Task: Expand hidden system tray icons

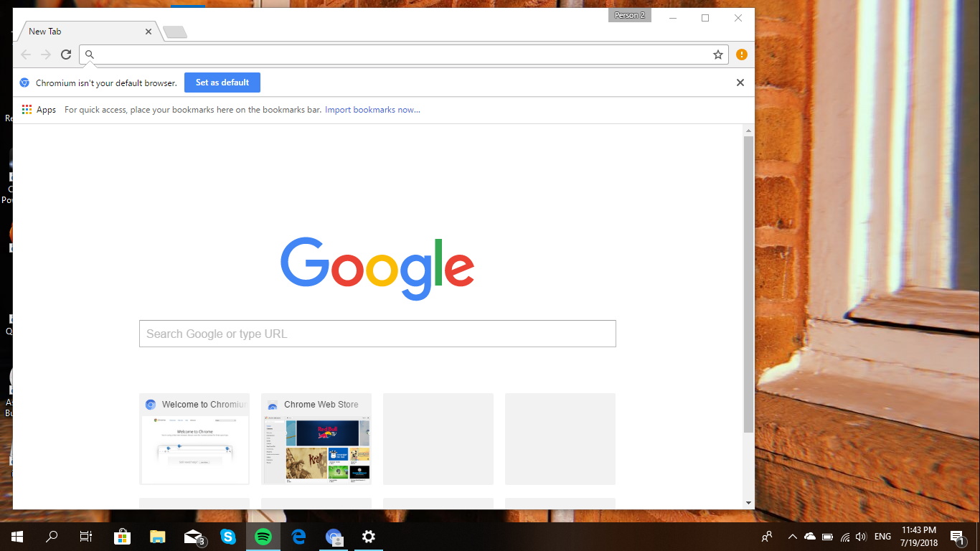Action: tap(793, 536)
